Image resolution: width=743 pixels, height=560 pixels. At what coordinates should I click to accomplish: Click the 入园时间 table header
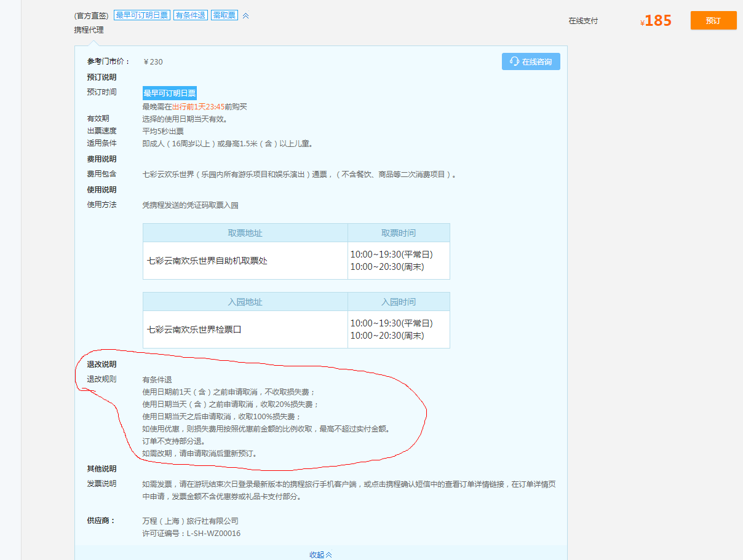pos(399,302)
